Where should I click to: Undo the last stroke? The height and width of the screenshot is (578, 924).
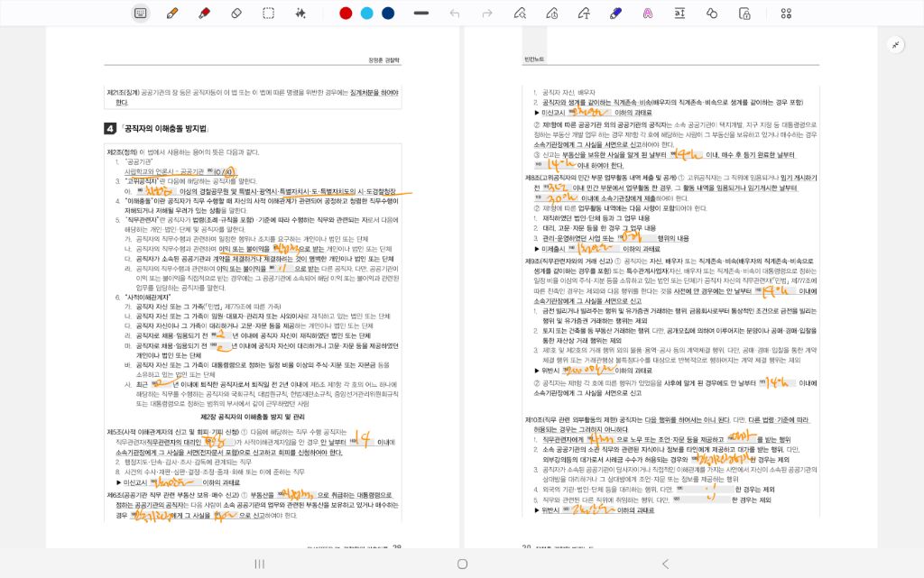coord(455,13)
